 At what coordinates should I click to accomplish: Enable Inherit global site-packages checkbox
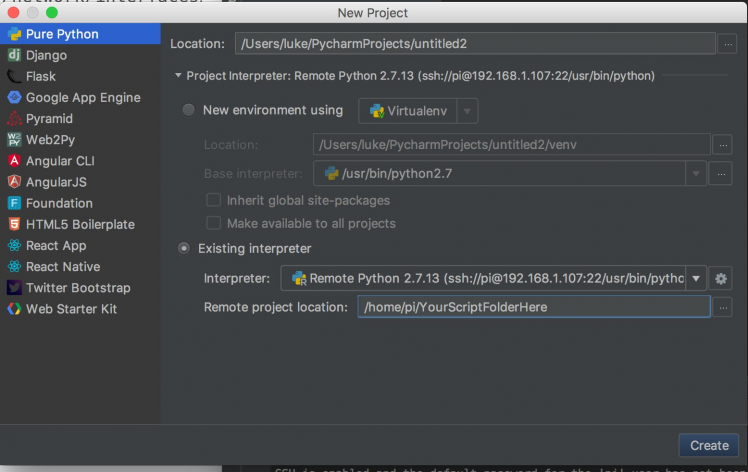[213, 200]
